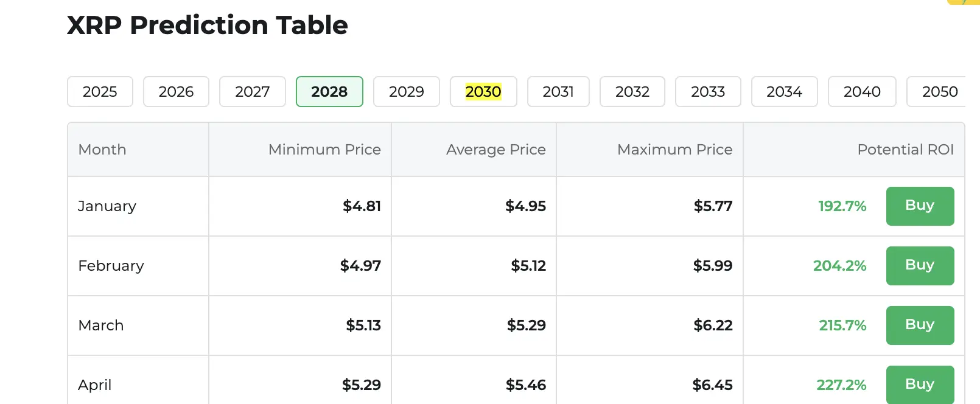Click the Potential ROI column header
Image resolution: width=980 pixels, height=404 pixels.
(x=905, y=150)
